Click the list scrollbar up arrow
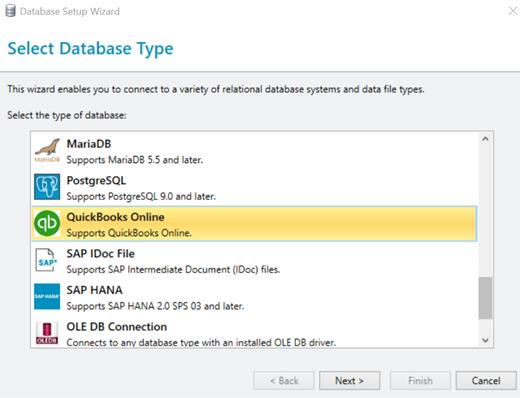Image resolution: width=520 pixels, height=398 pixels. 485,139
